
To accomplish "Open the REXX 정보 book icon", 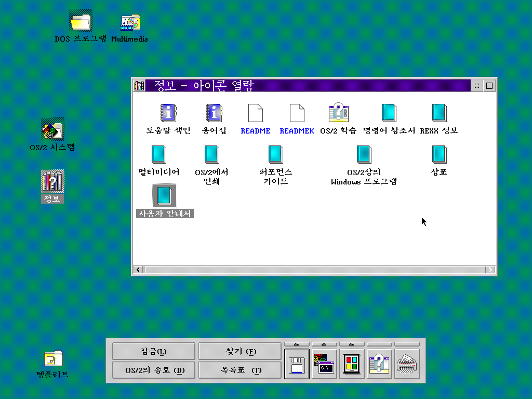I will (x=439, y=113).
